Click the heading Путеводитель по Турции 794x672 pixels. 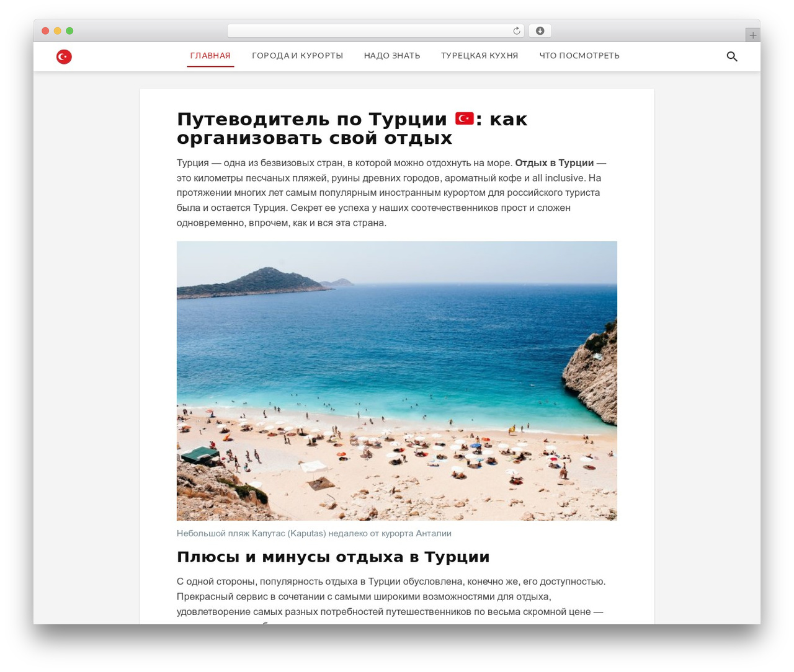coord(352,128)
